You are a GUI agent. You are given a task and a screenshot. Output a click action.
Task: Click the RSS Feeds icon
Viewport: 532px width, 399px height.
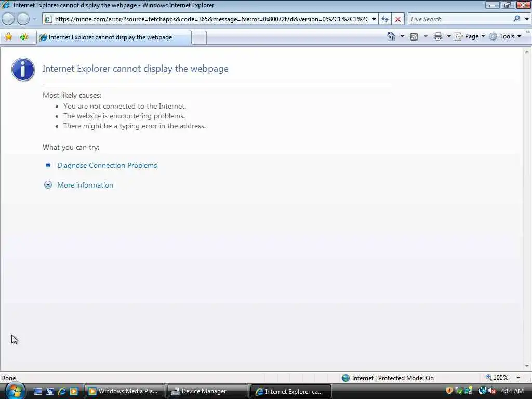tap(414, 37)
